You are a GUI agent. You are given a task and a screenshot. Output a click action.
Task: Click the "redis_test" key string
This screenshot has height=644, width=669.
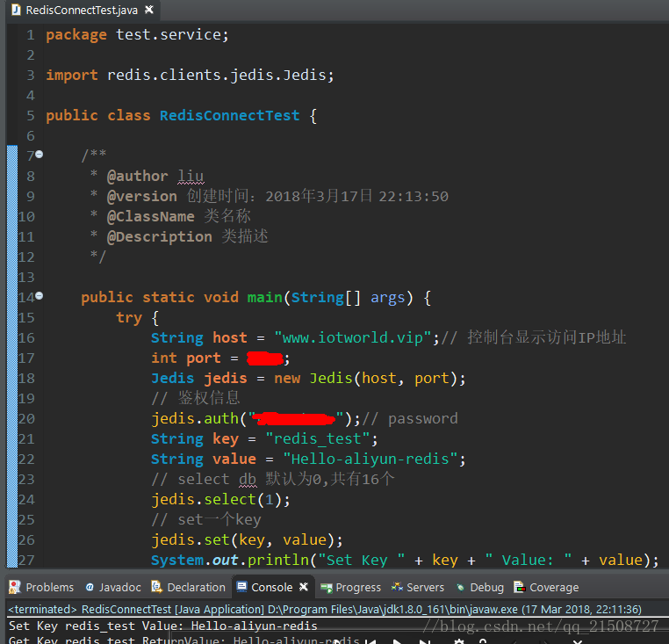(x=317, y=439)
